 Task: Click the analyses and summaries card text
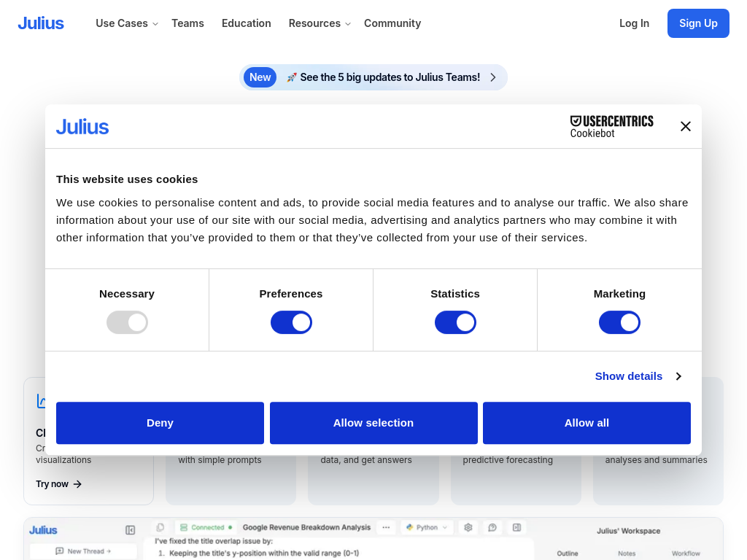coord(656,460)
